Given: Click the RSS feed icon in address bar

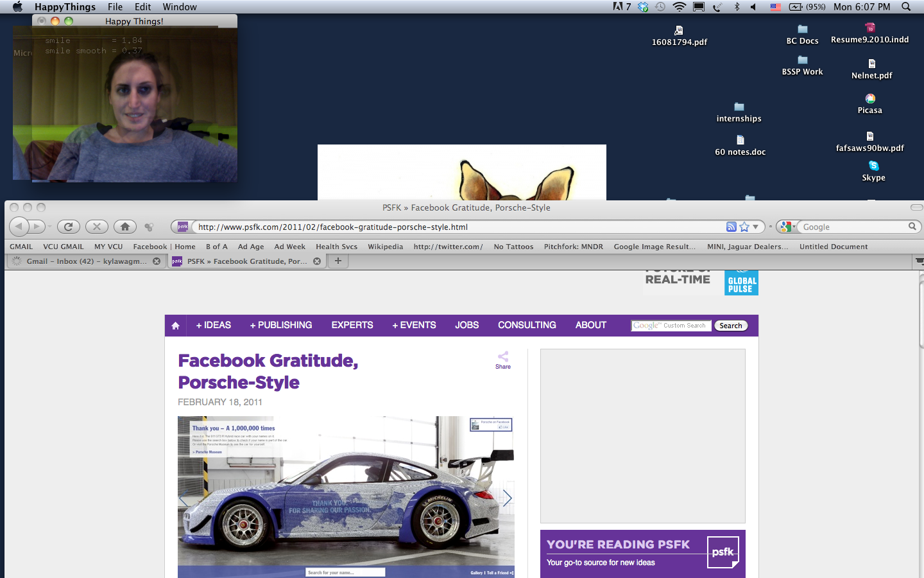Looking at the screenshot, I should (x=731, y=227).
